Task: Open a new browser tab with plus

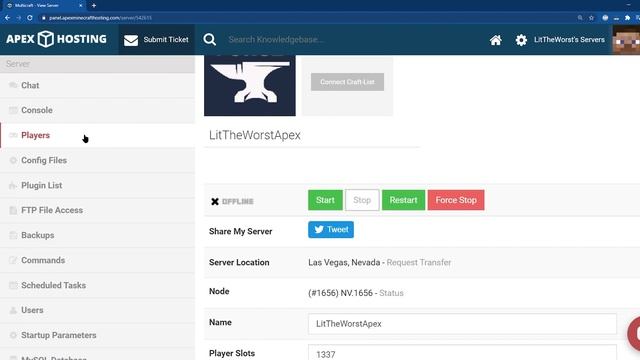Action: point(94,6)
